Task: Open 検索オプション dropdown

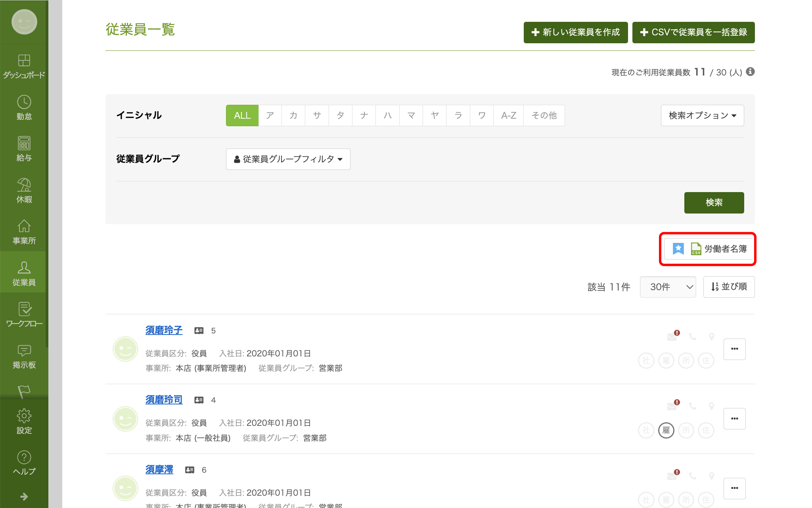Action: coord(702,115)
